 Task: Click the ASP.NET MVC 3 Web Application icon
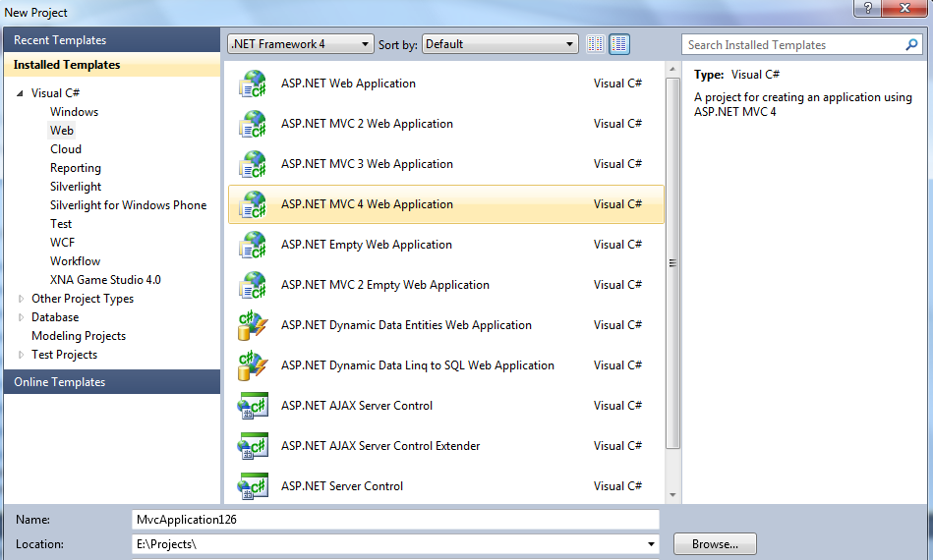(x=253, y=165)
